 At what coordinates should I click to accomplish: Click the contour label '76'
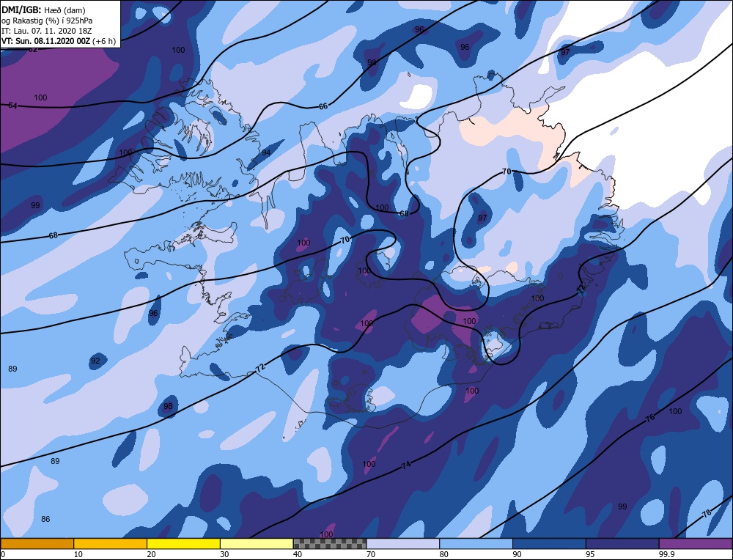point(649,419)
